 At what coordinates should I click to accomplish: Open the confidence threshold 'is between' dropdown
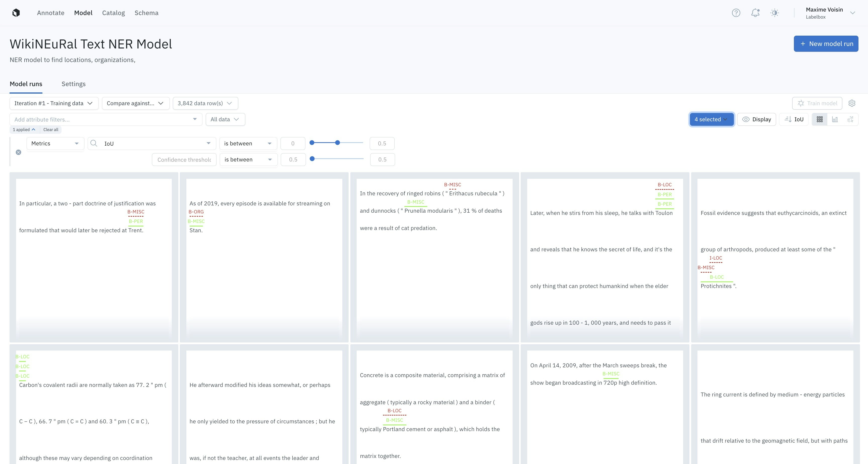(248, 160)
